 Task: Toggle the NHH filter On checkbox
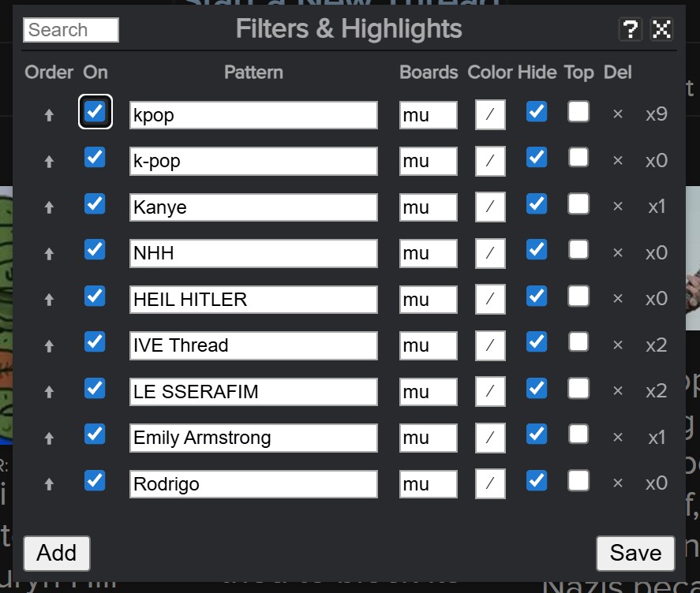95,249
